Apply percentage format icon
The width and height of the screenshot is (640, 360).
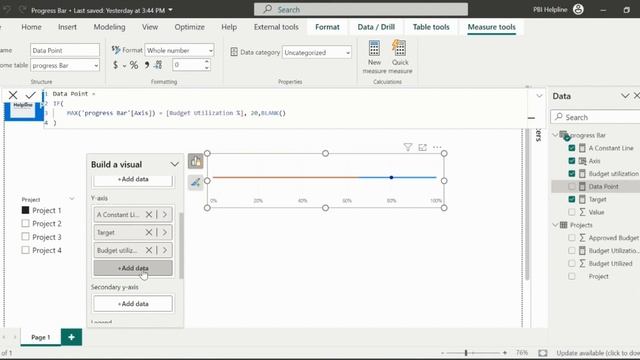pos(134,65)
